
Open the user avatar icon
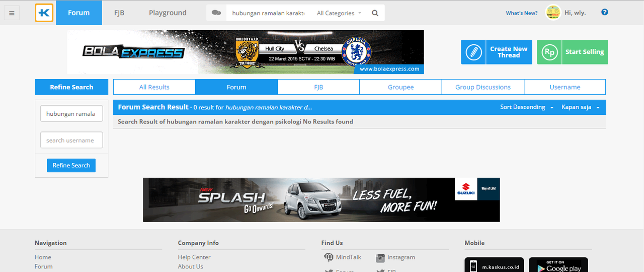click(553, 13)
